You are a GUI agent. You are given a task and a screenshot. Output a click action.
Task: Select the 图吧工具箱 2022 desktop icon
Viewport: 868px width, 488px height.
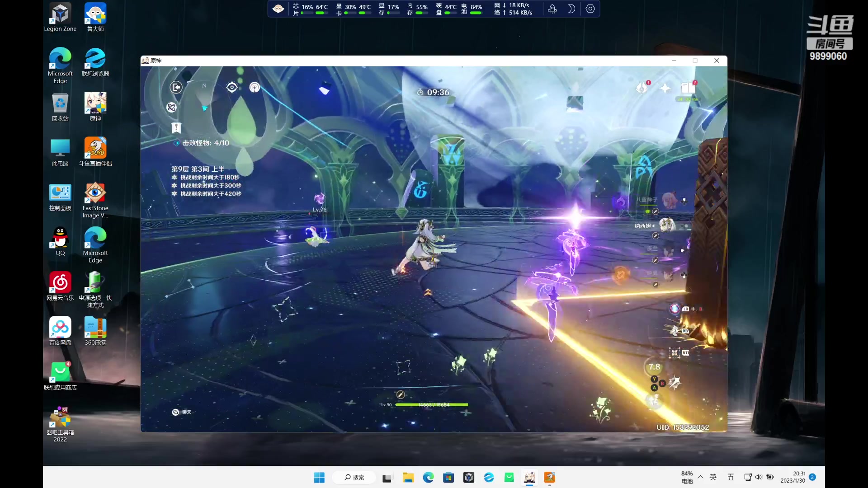click(x=60, y=424)
